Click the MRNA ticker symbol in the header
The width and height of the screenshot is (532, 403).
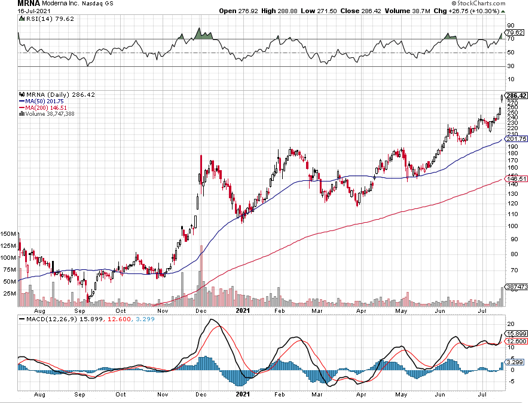[29, 4]
